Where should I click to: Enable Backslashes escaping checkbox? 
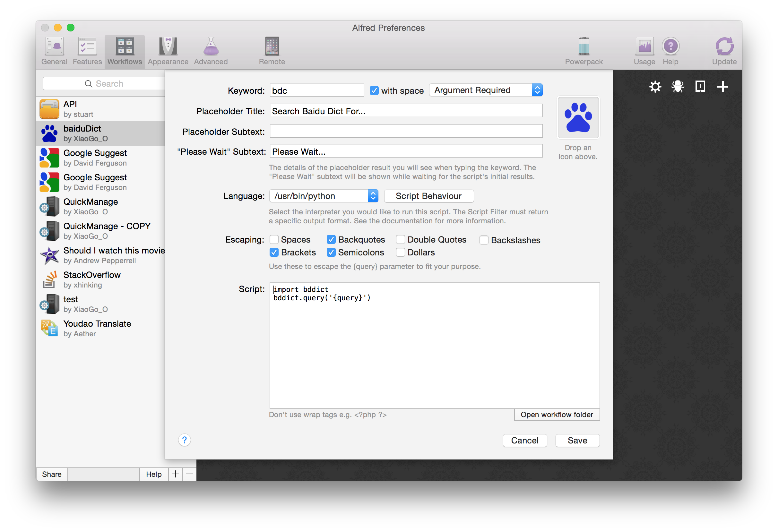click(484, 240)
